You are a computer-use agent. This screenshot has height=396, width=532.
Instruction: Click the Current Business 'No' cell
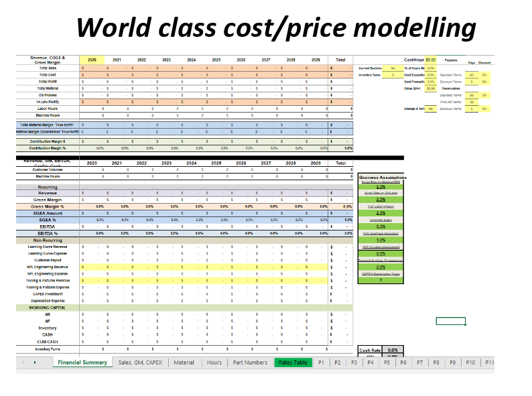[393, 68]
